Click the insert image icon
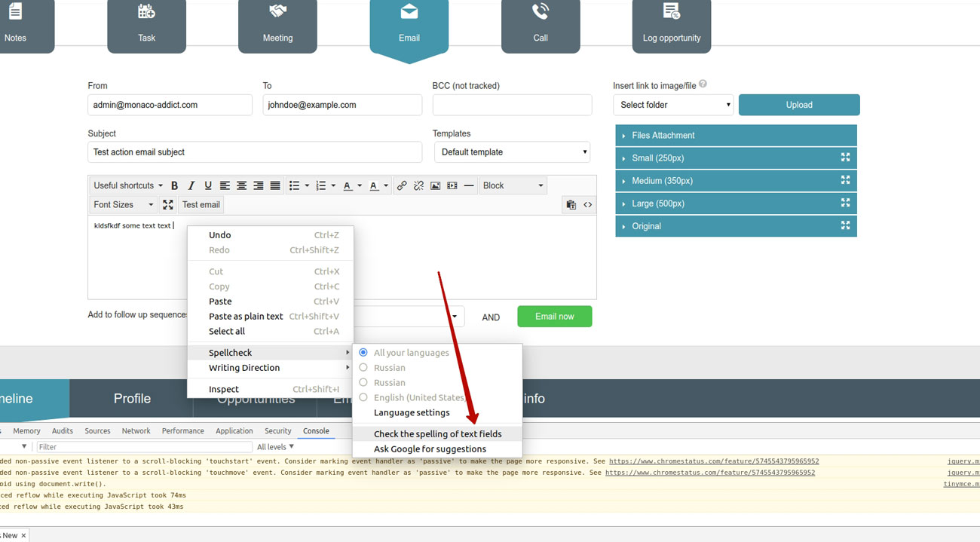 pos(435,185)
